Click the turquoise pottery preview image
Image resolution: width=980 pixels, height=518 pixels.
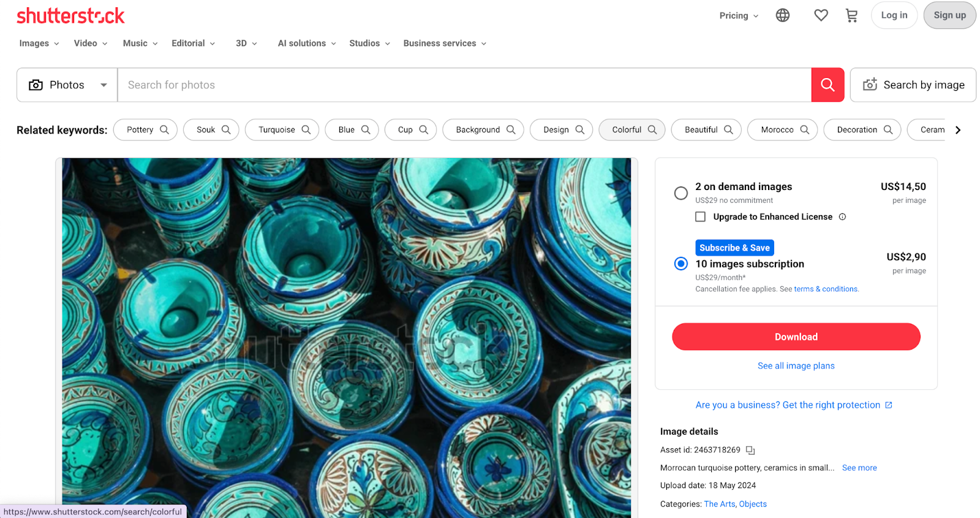point(347,338)
